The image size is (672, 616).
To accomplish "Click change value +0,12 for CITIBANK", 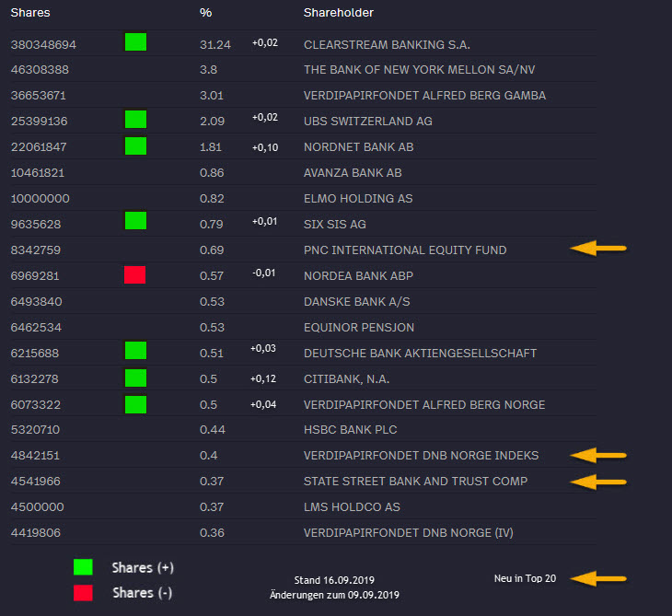I will click(263, 378).
